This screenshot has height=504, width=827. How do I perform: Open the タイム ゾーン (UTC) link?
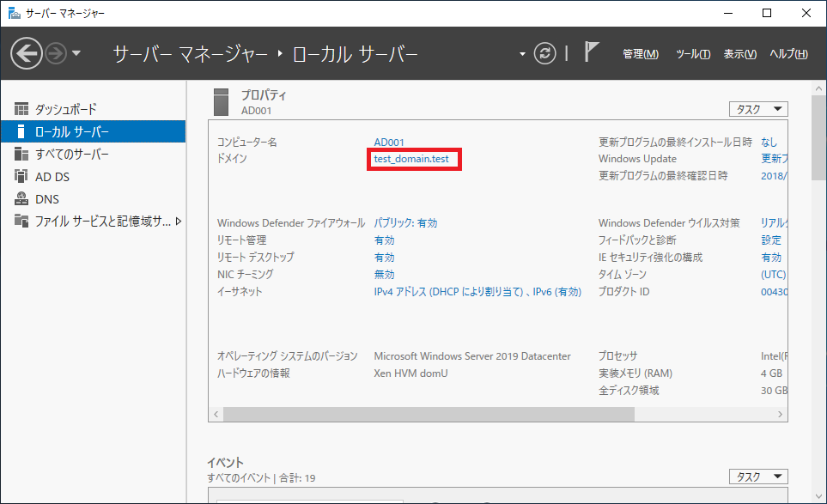(x=773, y=275)
